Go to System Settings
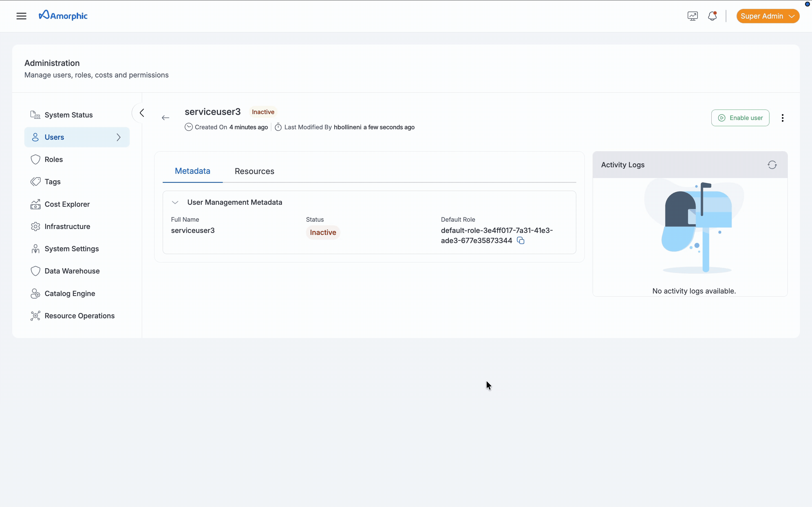The height and width of the screenshot is (507, 812). [71, 249]
